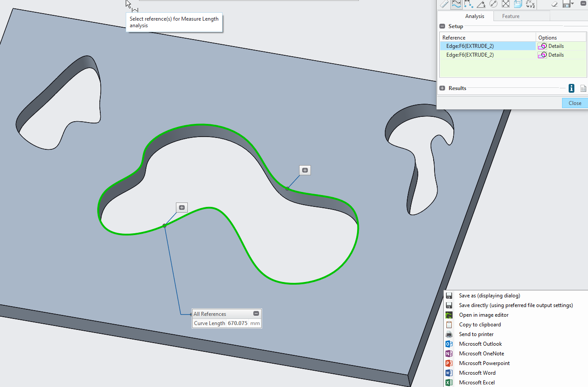Select the Measure Distance ruler tool

(445, 4)
